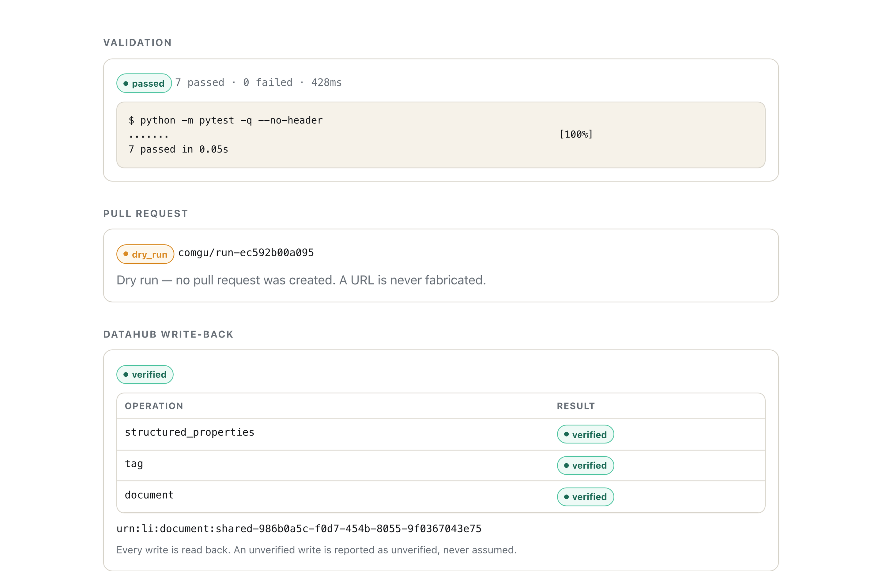Viewport: 882px width, 588px height.
Task: Click the urn:li:document shared URN text
Action: point(299,529)
